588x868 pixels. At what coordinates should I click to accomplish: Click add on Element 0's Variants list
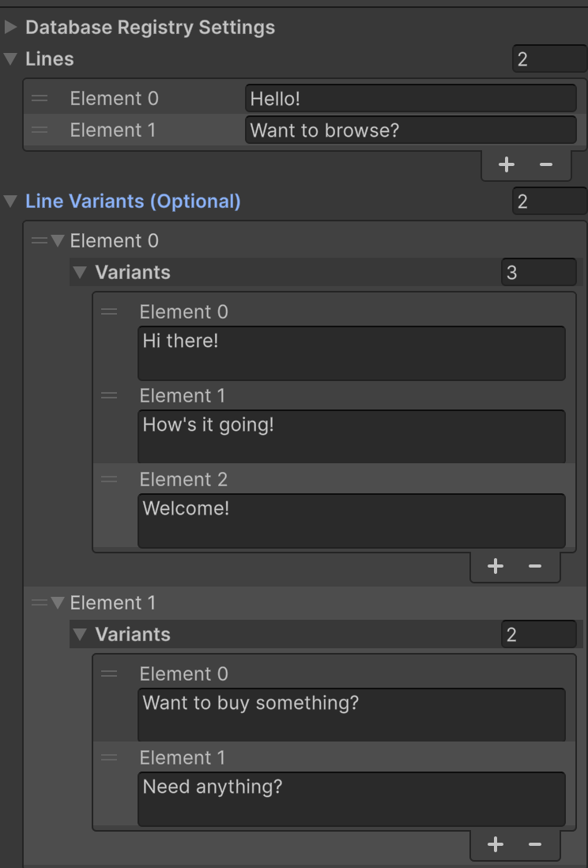click(x=496, y=566)
